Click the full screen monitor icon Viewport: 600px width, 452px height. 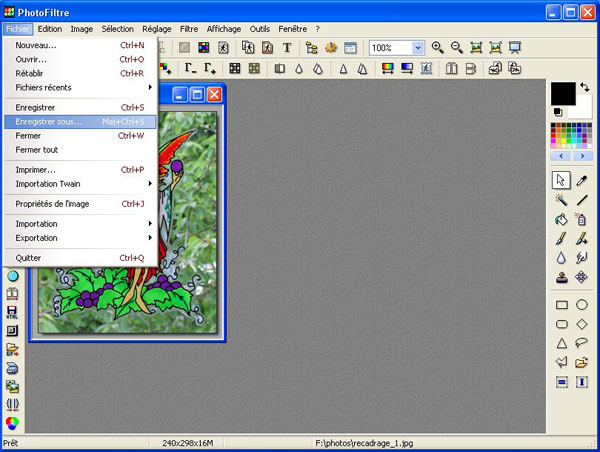click(x=515, y=47)
